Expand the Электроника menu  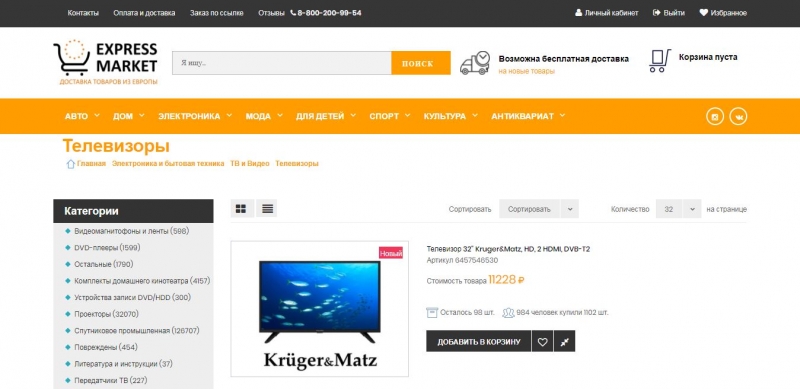[195, 116]
